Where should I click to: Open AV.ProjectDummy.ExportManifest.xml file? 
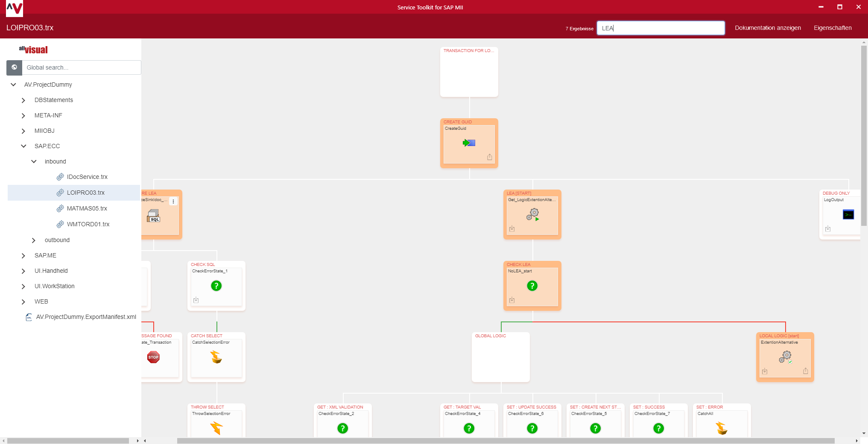point(86,317)
